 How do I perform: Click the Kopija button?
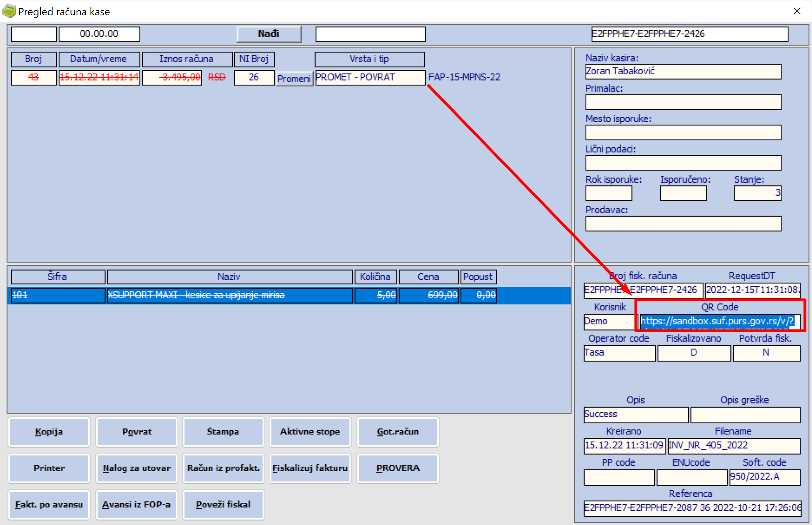49,432
